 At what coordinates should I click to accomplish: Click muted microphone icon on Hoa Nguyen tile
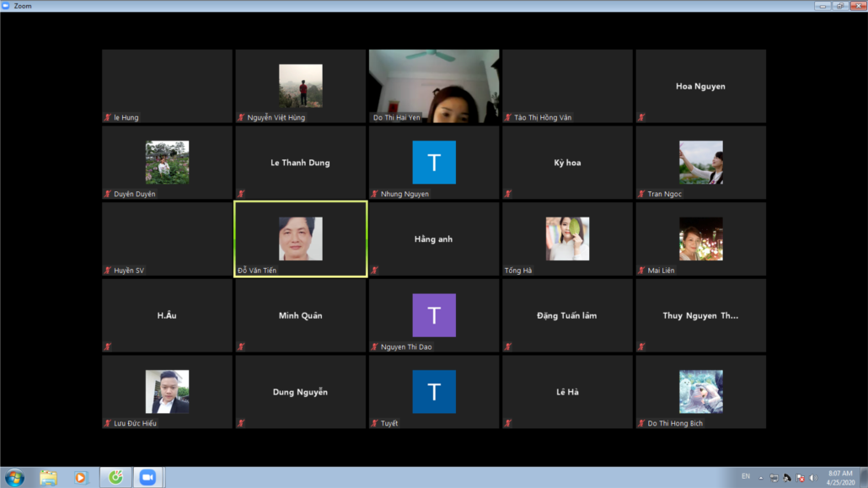click(641, 118)
